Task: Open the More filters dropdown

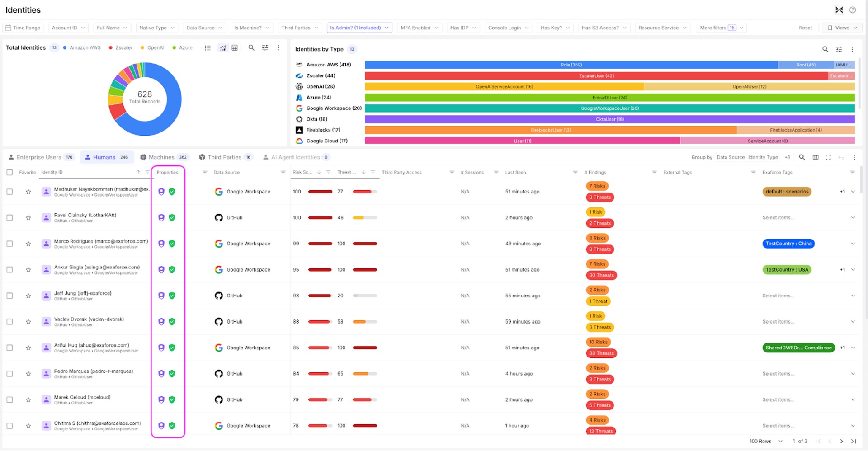Action: coord(721,28)
